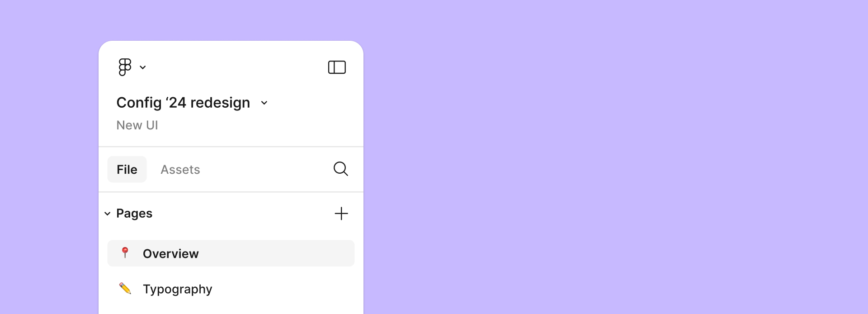Add a new page with plus icon

click(341, 214)
